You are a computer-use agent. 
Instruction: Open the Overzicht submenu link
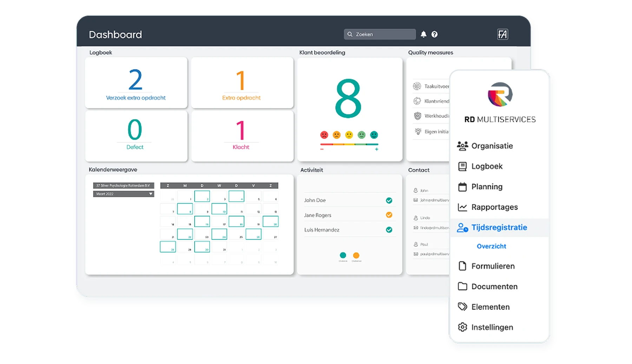tap(491, 246)
